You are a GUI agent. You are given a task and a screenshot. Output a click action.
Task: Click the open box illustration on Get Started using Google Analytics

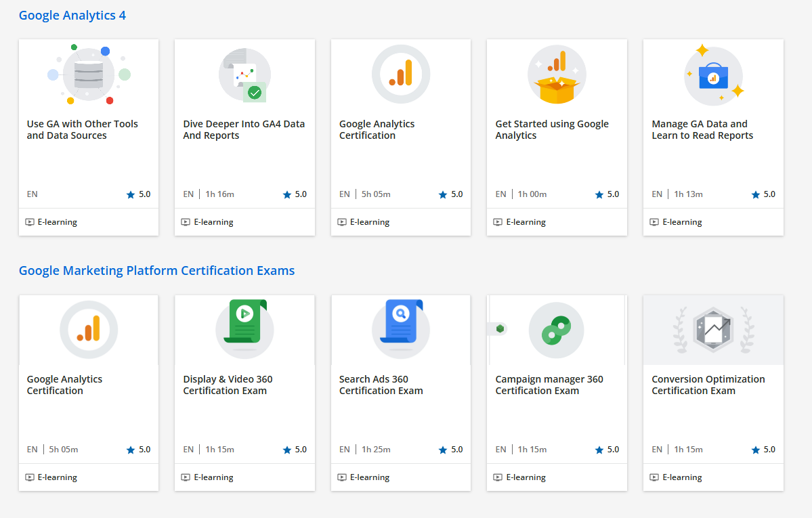point(557,74)
